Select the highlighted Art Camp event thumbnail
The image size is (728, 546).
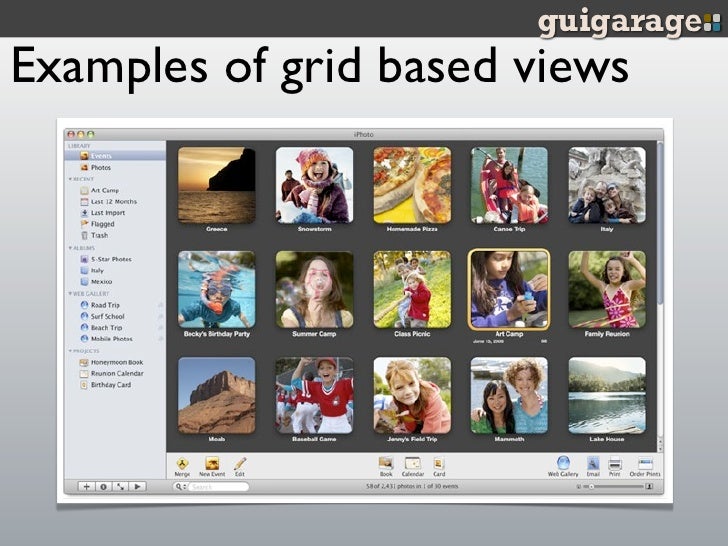pyautogui.click(x=509, y=290)
